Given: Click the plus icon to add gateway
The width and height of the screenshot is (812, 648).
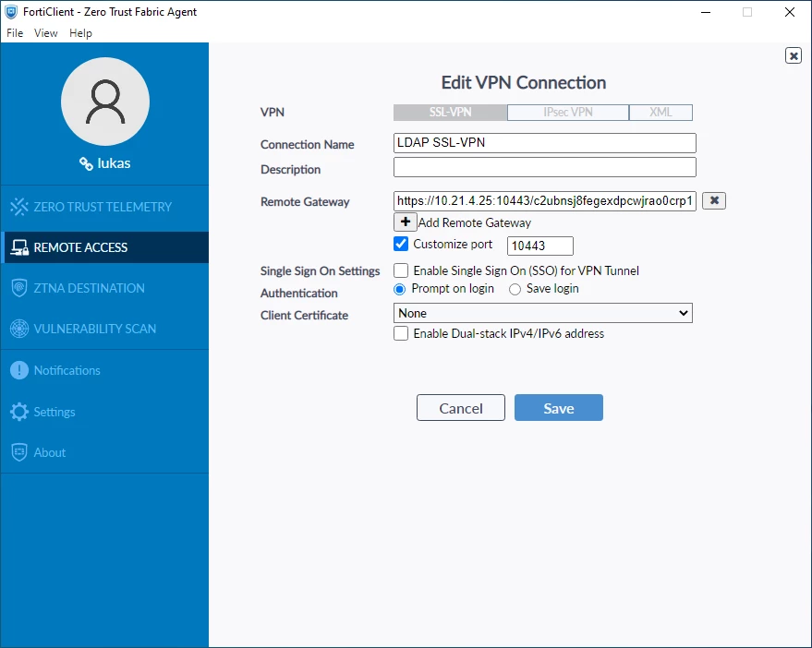Looking at the screenshot, I should click(x=405, y=222).
